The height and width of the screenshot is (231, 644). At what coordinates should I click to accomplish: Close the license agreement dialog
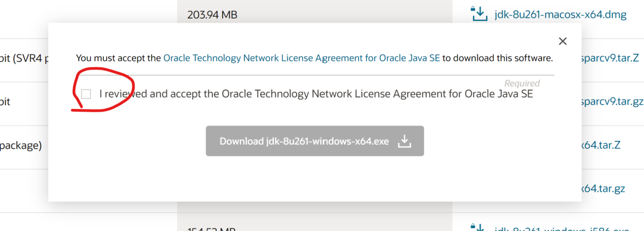563,41
